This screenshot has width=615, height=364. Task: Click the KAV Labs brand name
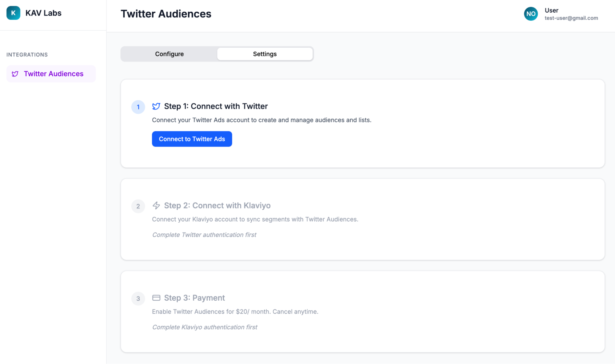(x=43, y=13)
